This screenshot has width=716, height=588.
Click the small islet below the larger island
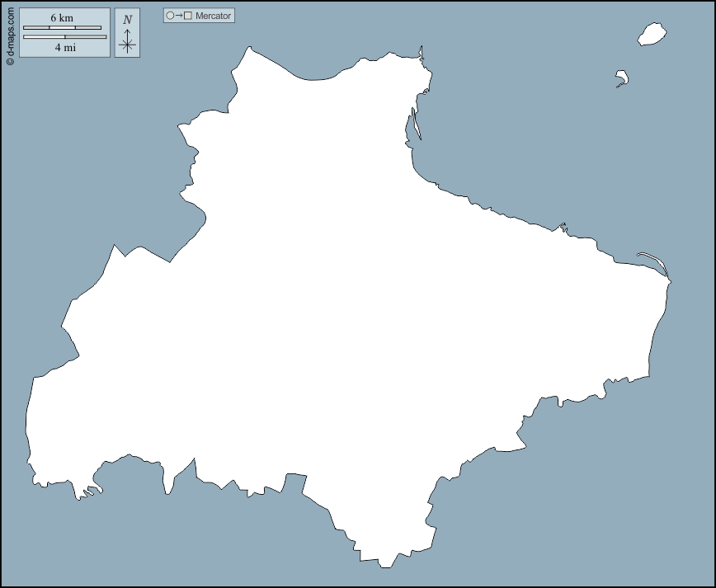(x=623, y=78)
